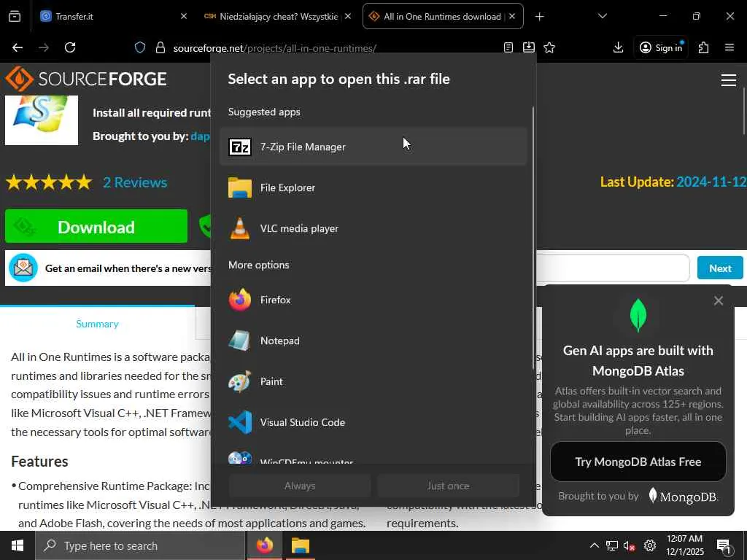The width and height of the screenshot is (747, 560).
Task: Open the Firefox extensions menu
Action: (703, 47)
